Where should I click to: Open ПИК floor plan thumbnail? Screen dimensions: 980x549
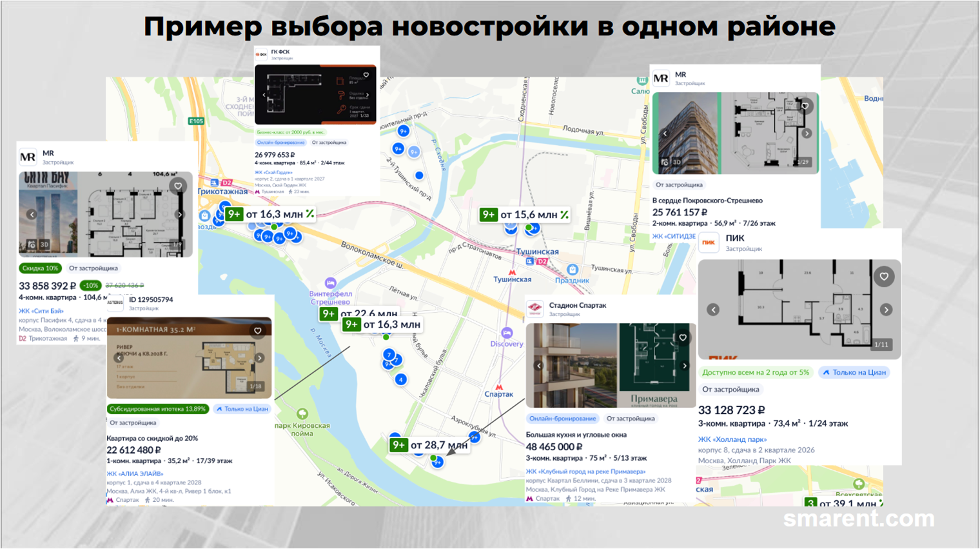pos(799,310)
